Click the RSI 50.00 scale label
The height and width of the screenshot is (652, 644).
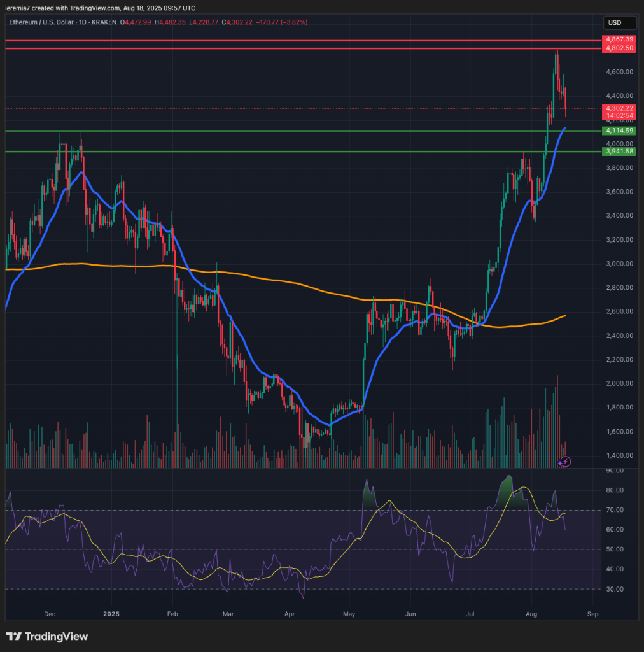click(615, 549)
